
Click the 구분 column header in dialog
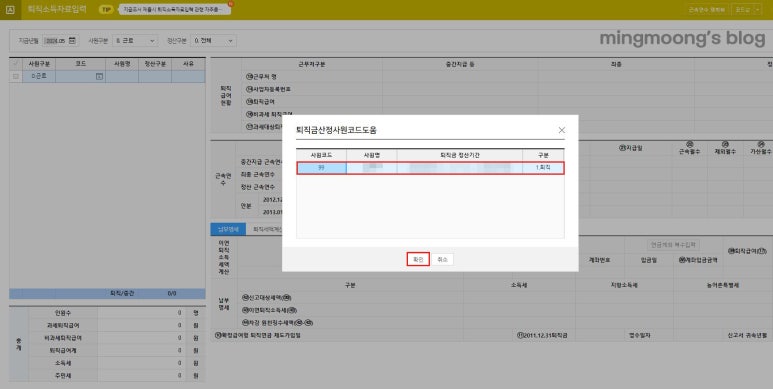543,155
